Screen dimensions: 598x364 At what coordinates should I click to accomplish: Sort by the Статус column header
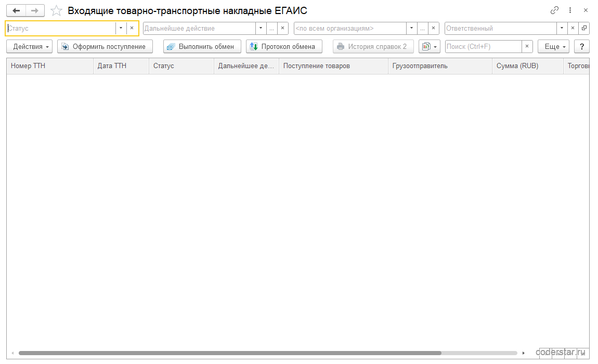tap(181, 66)
